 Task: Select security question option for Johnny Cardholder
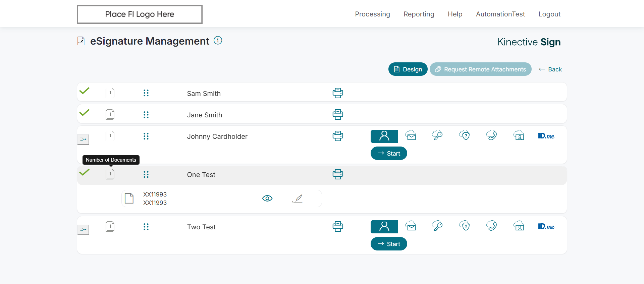coord(465,135)
